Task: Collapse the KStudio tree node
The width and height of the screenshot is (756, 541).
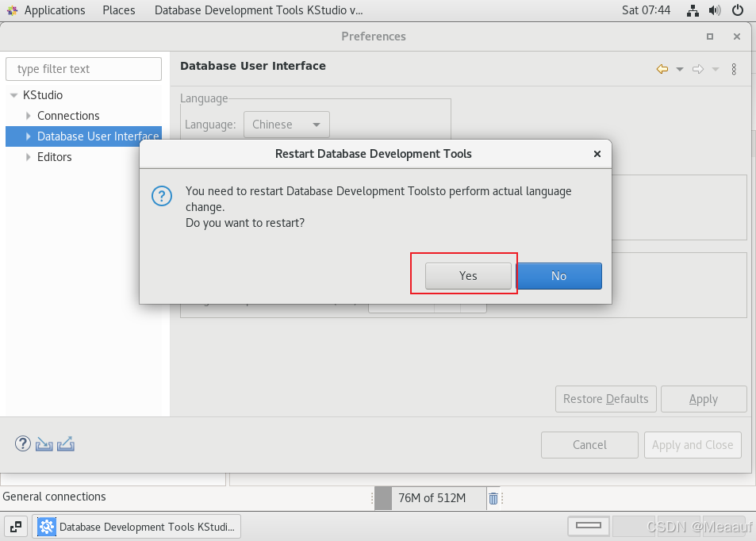Action: pyautogui.click(x=13, y=95)
